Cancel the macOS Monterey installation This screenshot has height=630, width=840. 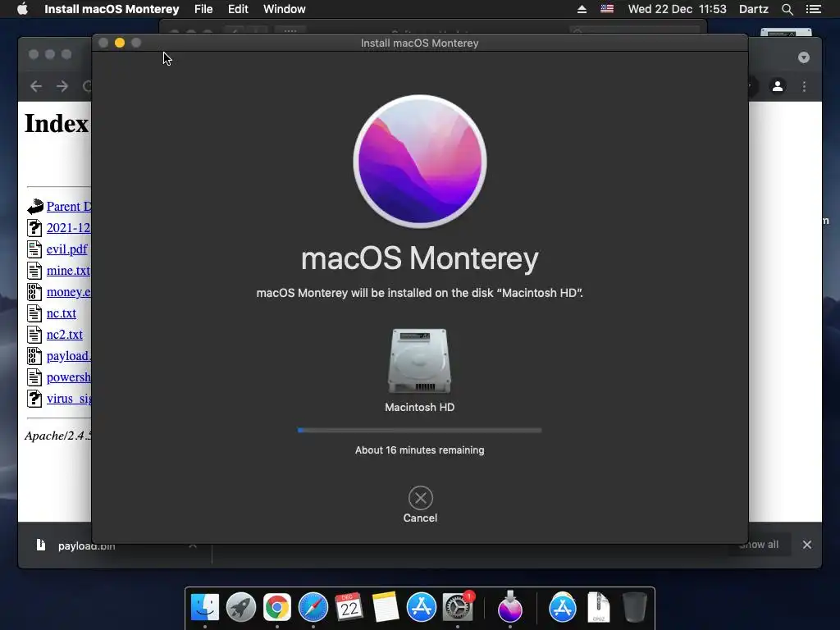click(421, 504)
